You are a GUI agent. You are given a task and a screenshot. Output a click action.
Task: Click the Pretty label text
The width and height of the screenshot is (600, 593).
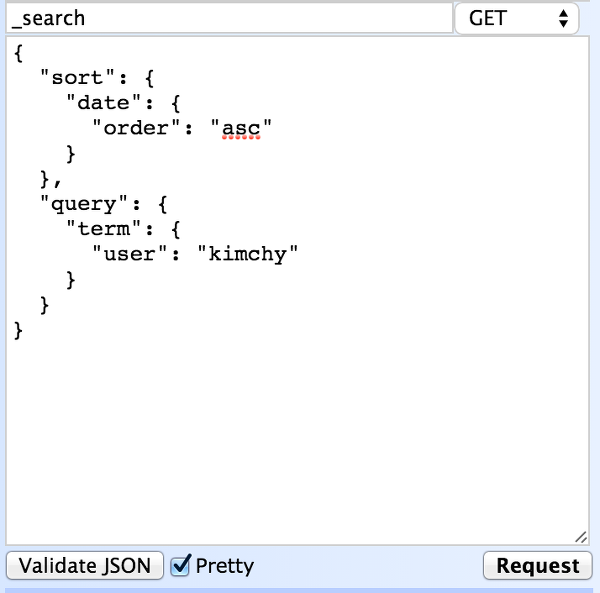(x=225, y=566)
